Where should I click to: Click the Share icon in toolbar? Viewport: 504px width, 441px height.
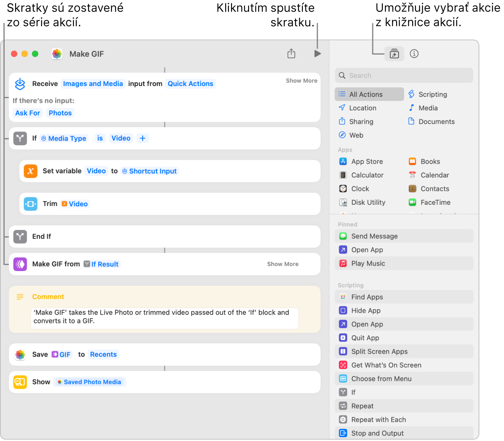291,54
